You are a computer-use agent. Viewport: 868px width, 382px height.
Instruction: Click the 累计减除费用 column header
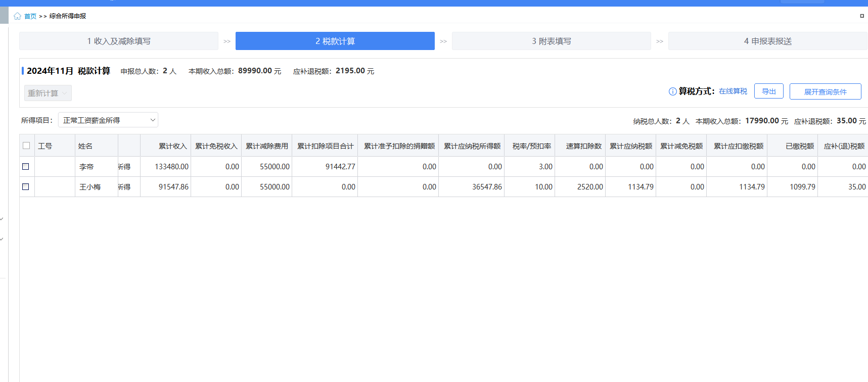point(267,146)
